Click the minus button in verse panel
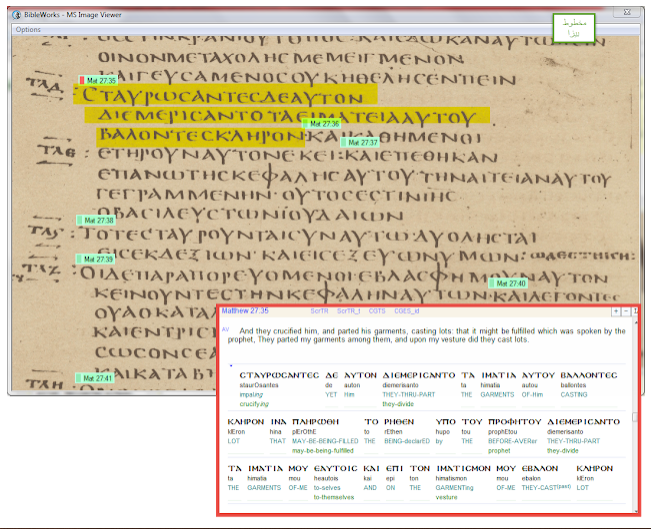This screenshot has width=651, height=529. coord(626,311)
